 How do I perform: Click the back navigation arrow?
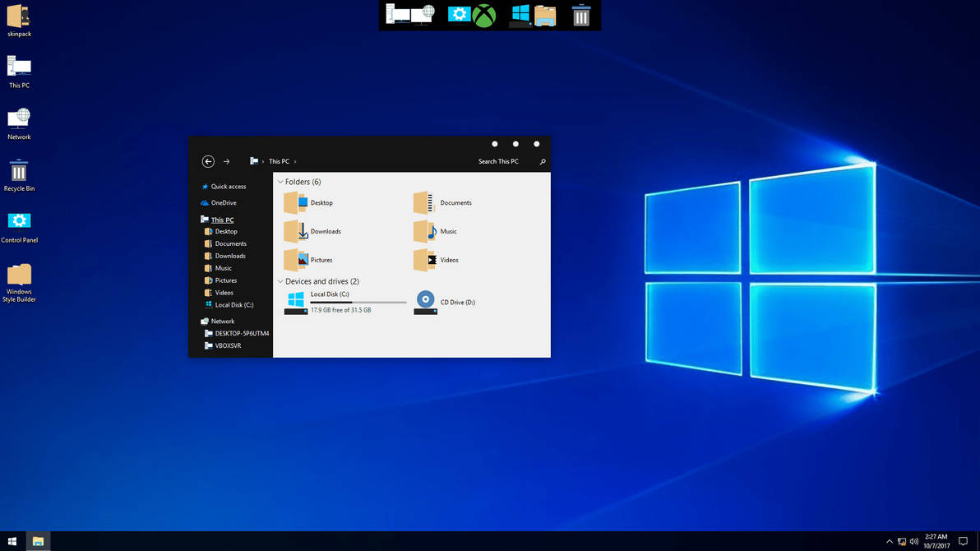(x=208, y=161)
